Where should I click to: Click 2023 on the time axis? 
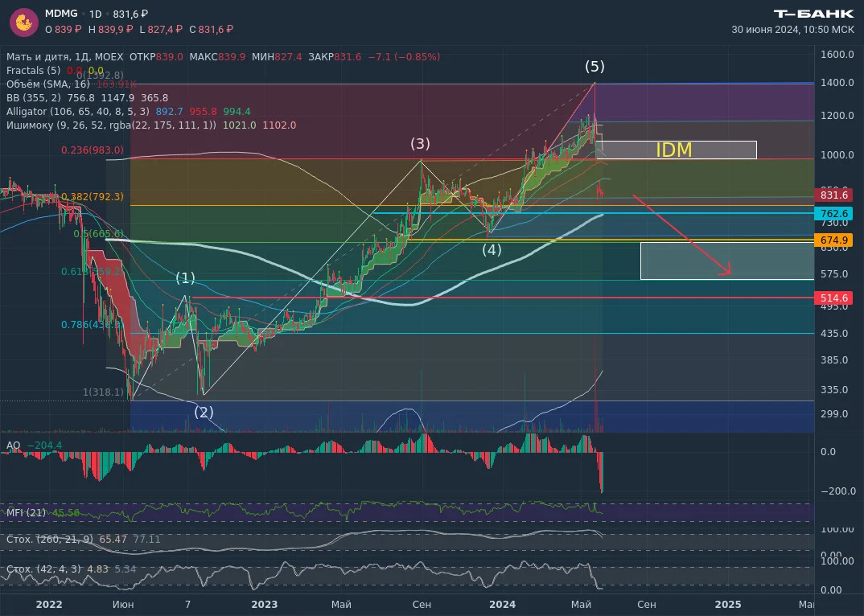pyautogui.click(x=265, y=605)
